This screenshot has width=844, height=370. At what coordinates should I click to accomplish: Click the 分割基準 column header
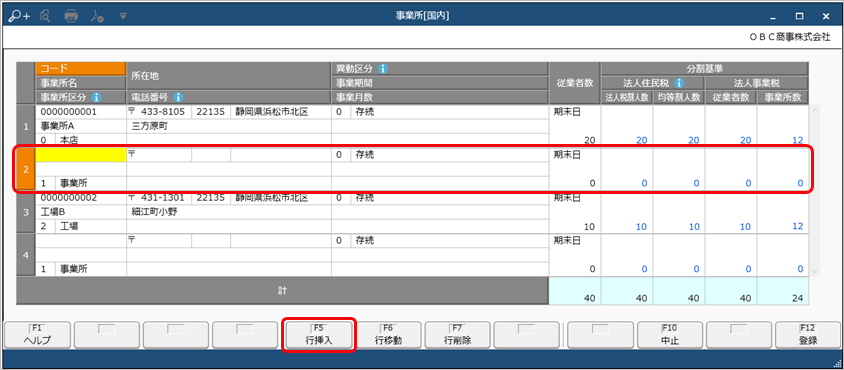705,69
